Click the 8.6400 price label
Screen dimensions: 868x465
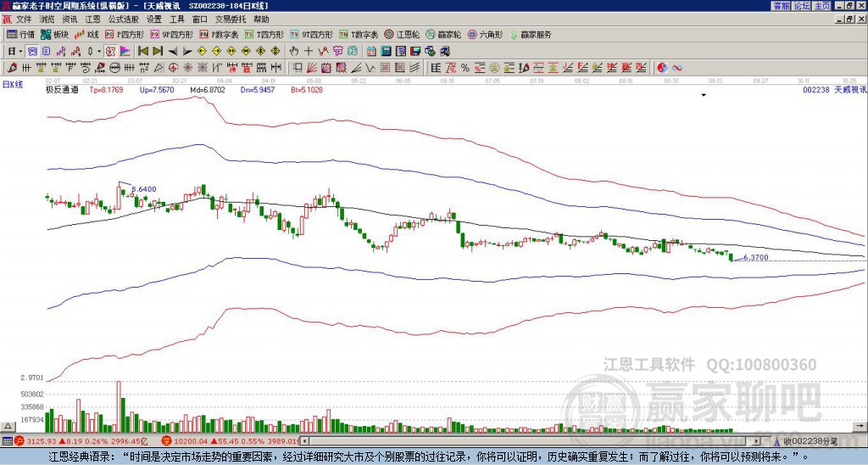(144, 189)
